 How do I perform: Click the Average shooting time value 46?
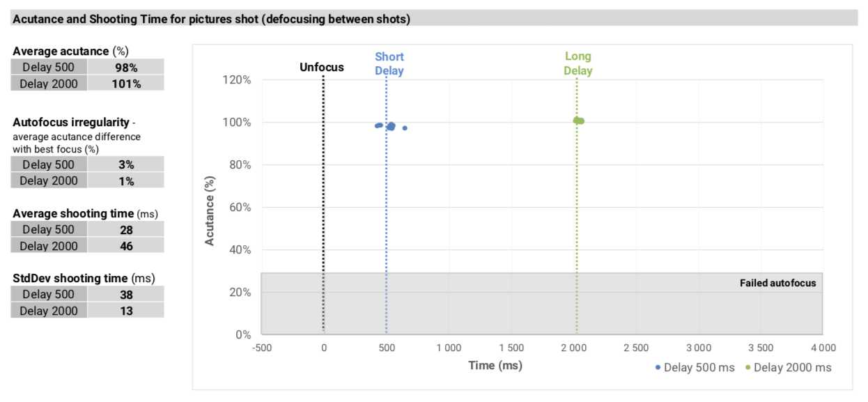(126, 245)
